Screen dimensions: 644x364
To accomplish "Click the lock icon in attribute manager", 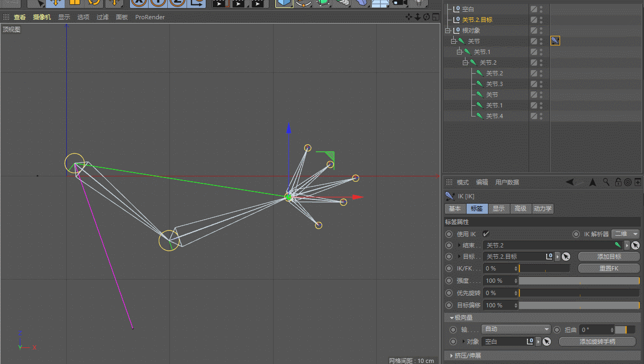I will tap(618, 182).
